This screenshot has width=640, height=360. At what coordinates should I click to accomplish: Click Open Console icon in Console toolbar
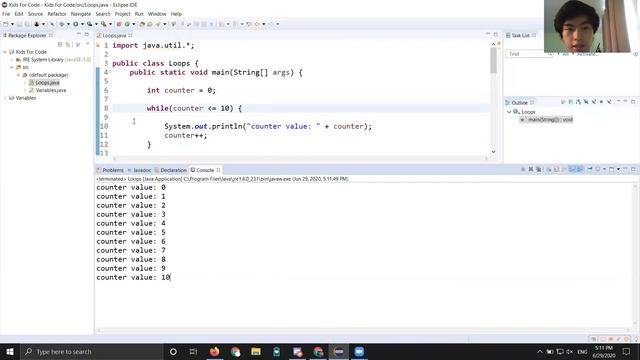click(x=611, y=169)
